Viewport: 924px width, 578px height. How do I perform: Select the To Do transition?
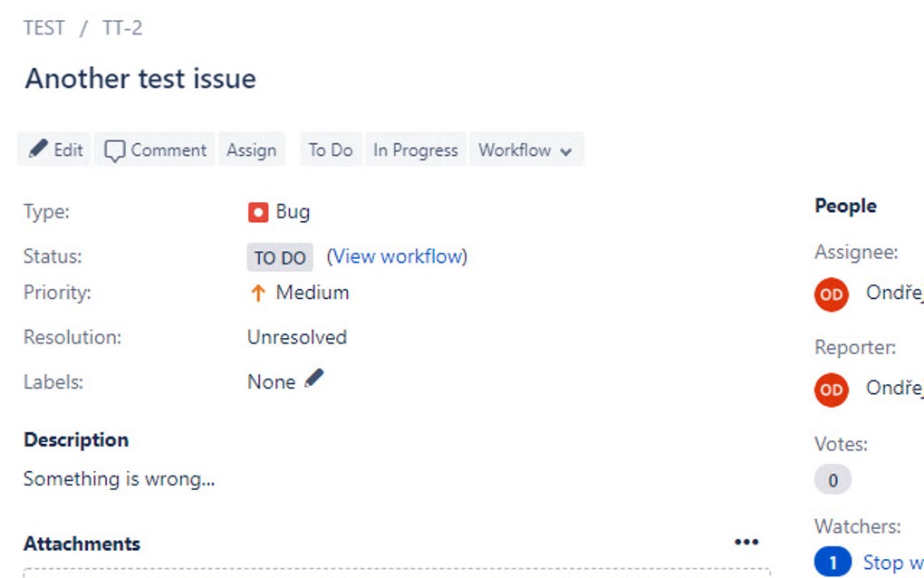tap(330, 149)
